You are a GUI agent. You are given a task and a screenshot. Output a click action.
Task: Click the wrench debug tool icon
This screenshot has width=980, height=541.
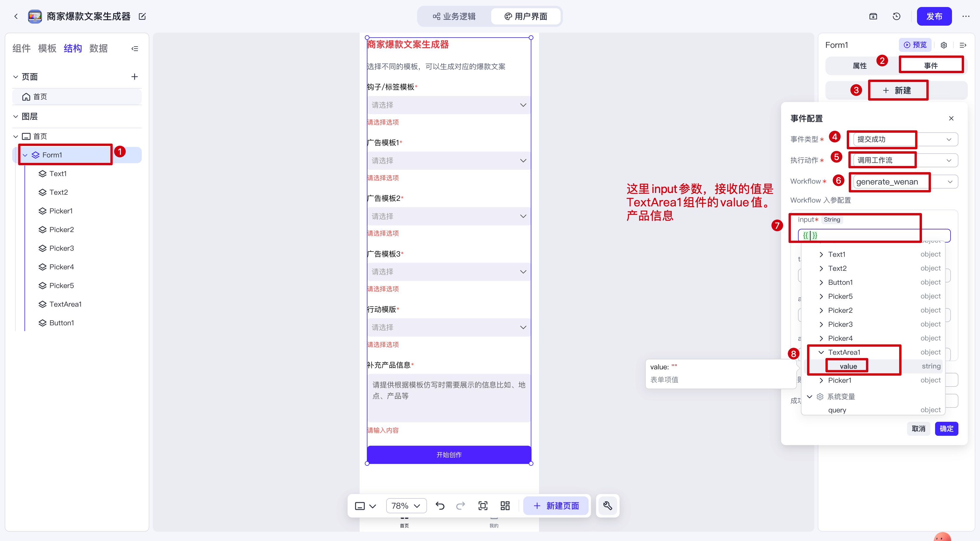608,506
